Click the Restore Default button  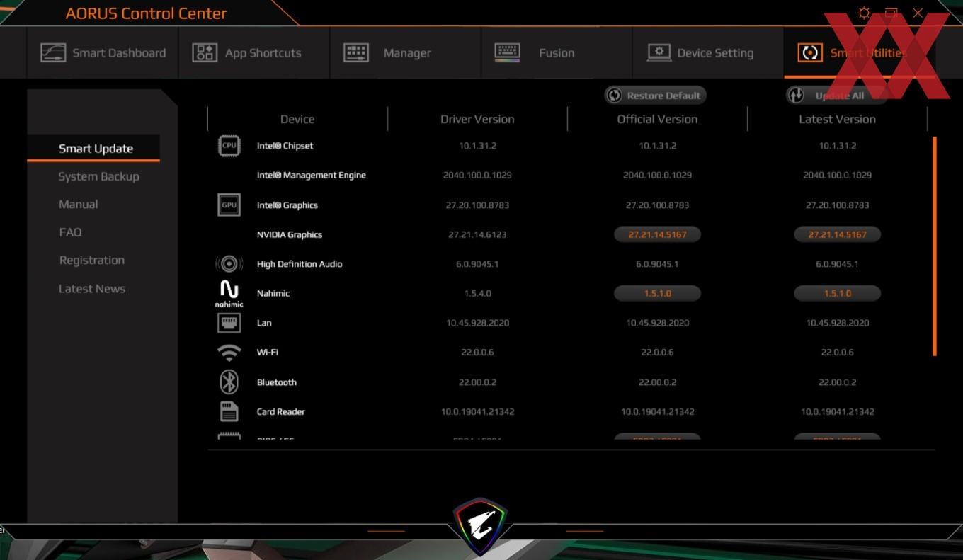pos(655,96)
